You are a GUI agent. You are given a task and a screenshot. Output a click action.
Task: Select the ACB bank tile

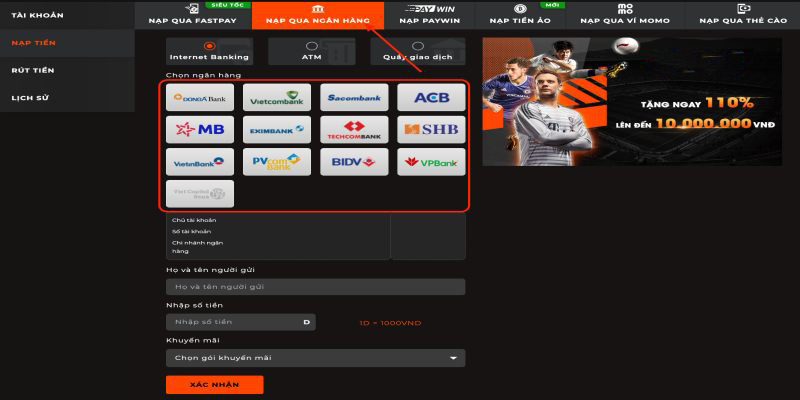tap(431, 98)
